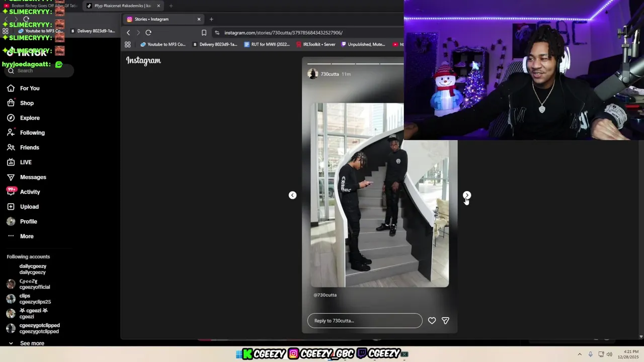Open Delivery 8023d9 bookmark in TikTok window
Image resolution: width=644 pixels, height=362 pixels.
click(93, 31)
